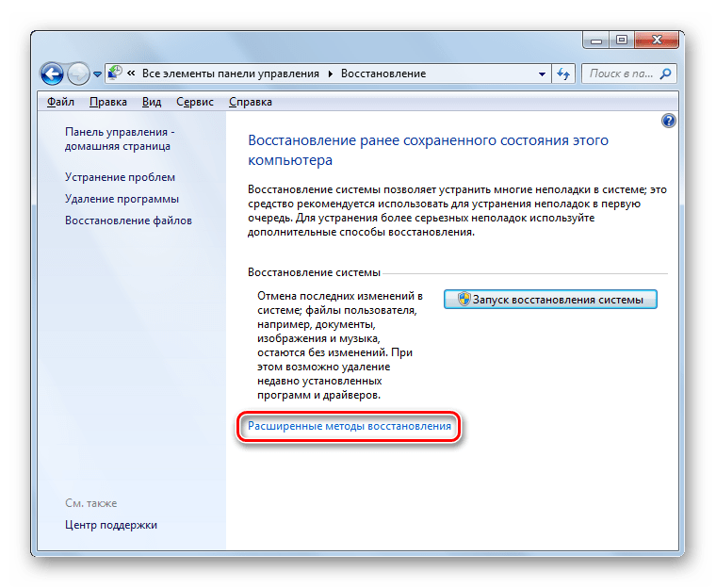This screenshot has height=588, width=716.
Task: Close the Восстановление window
Action: [657, 41]
